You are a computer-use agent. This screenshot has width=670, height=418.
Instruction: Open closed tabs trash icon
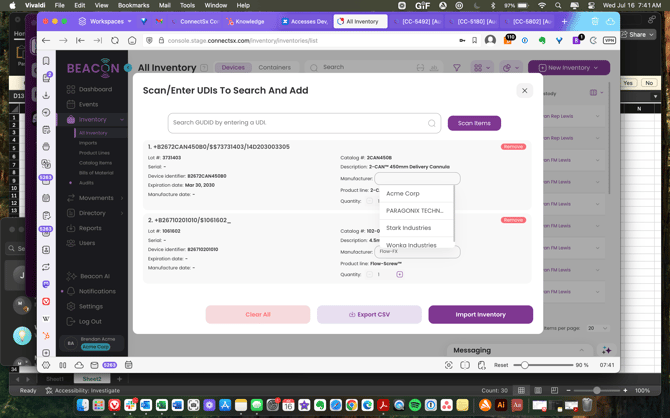[x=595, y=21]
